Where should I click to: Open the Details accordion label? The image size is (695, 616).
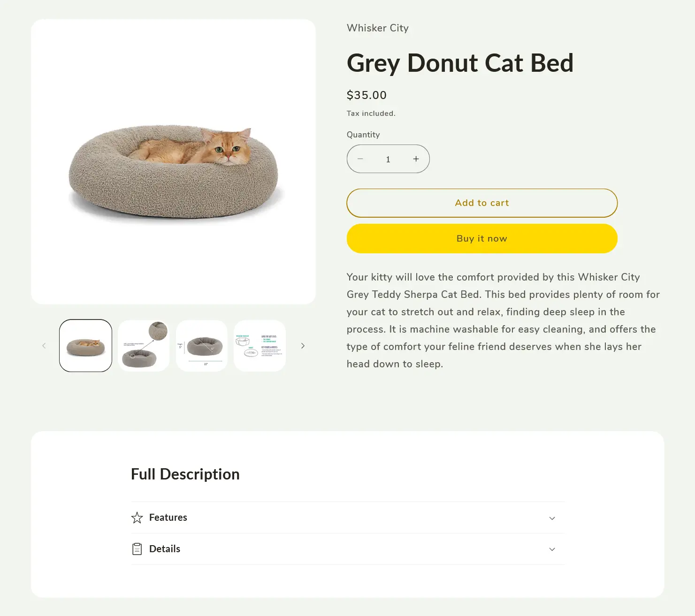point(165,549)
